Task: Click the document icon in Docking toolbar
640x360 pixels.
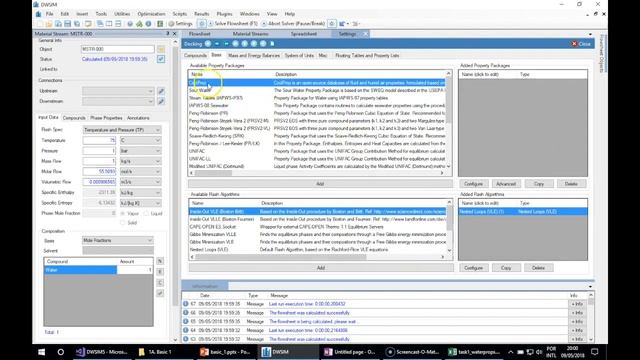Action: (272, 44)
